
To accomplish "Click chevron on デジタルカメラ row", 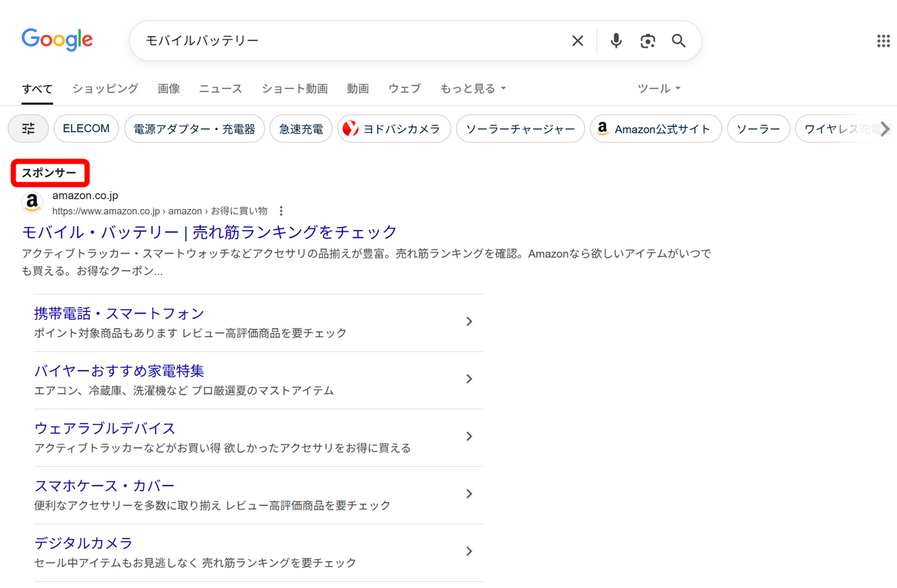I will 469,551.
